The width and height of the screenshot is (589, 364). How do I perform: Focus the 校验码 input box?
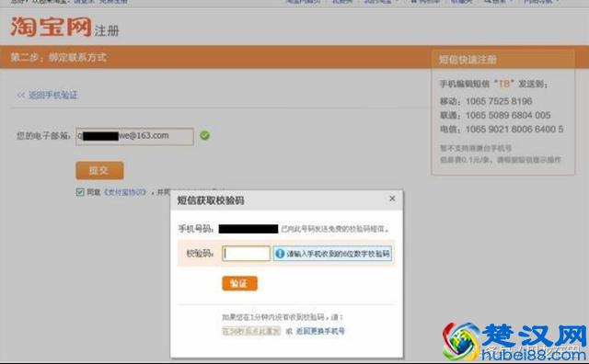click(x=246, y=254)
